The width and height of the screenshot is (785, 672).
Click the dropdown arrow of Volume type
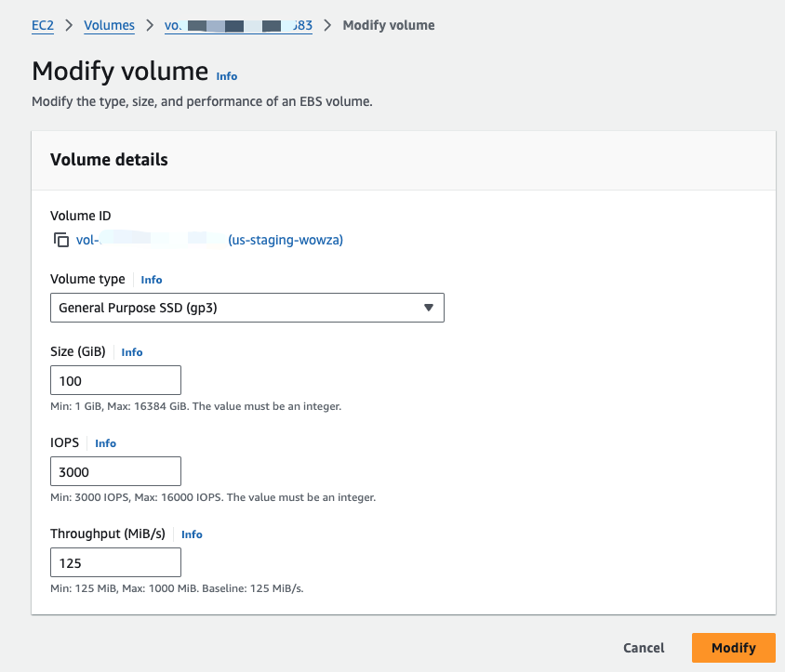pyautogui.click(x=428, y=308)
